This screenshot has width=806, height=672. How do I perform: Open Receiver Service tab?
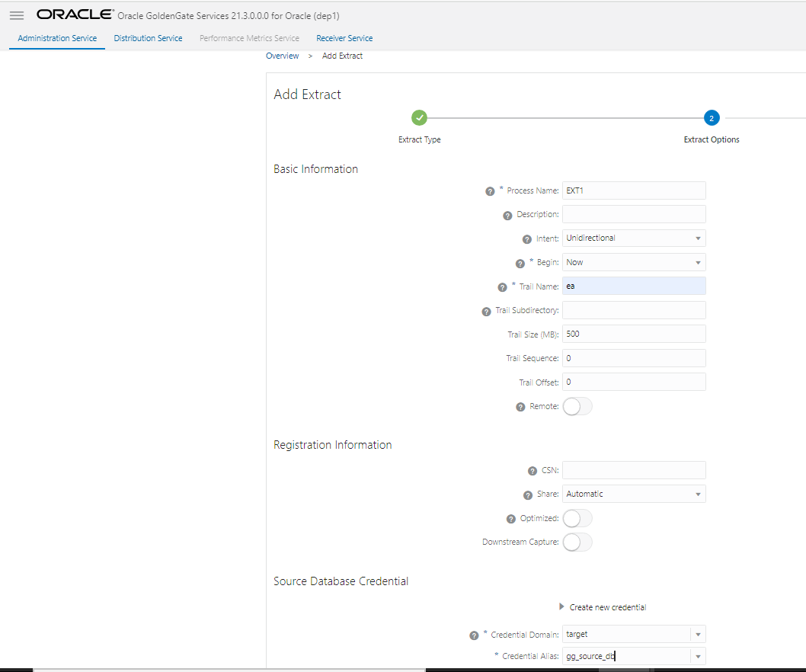[x=344, y=38]
